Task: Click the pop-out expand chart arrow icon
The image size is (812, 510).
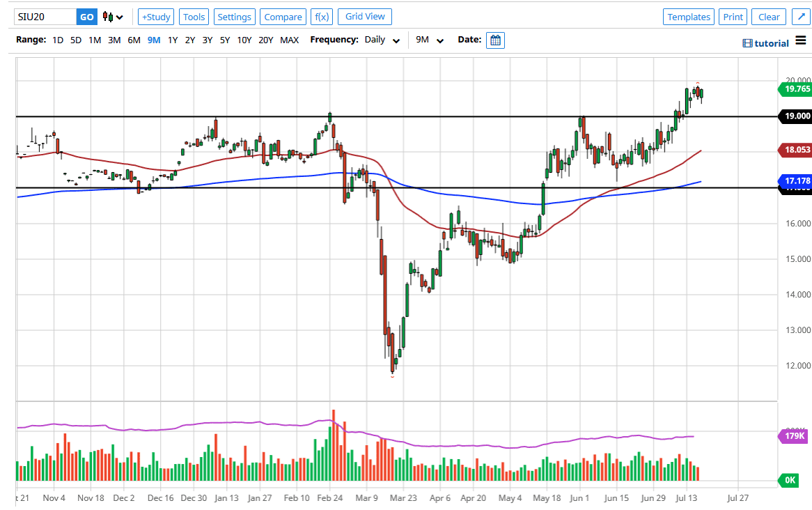Action: click(797, 17)
